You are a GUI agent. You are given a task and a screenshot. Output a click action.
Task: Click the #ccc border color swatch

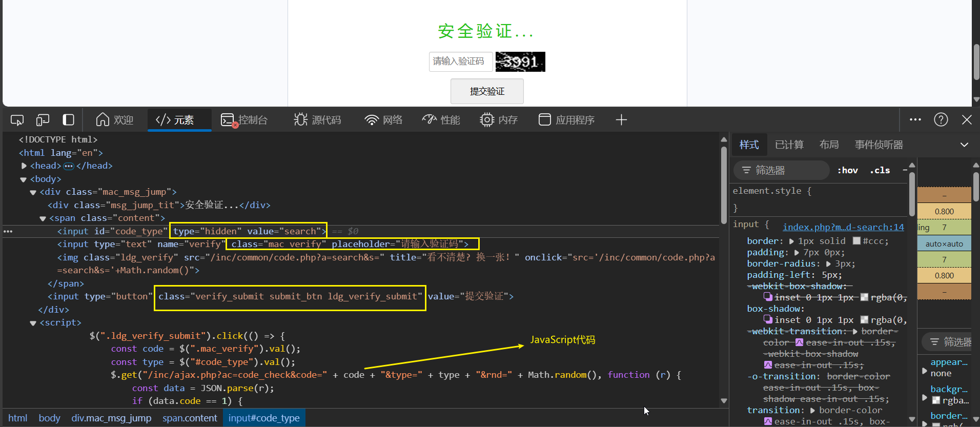click(x=856, y=241)
